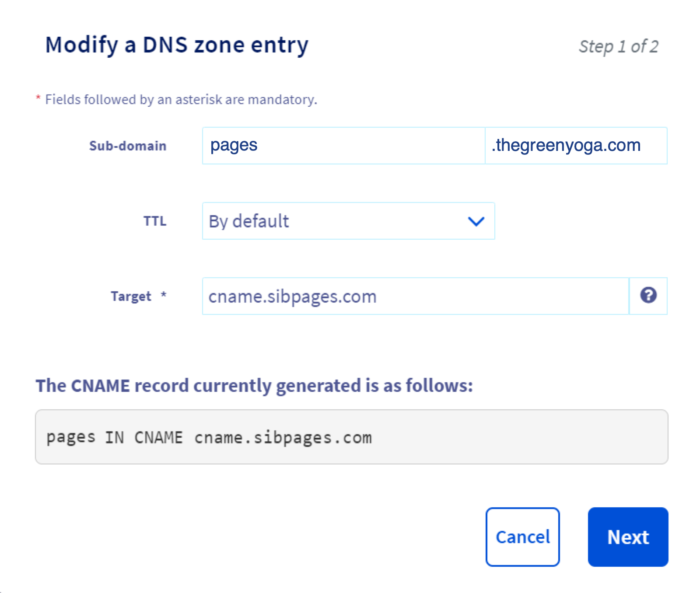Click the "Target" field label
This screenshot has width=700, height=593.
131,296
